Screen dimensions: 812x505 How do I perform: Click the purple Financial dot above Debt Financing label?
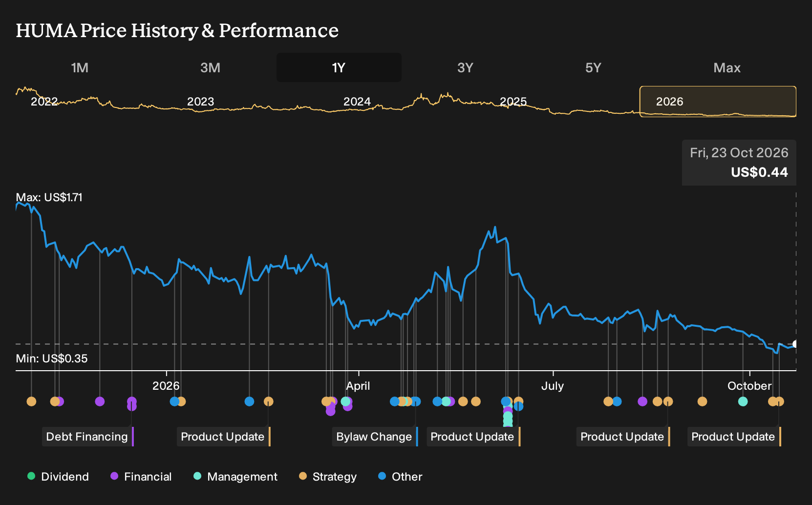pos(131,404)
